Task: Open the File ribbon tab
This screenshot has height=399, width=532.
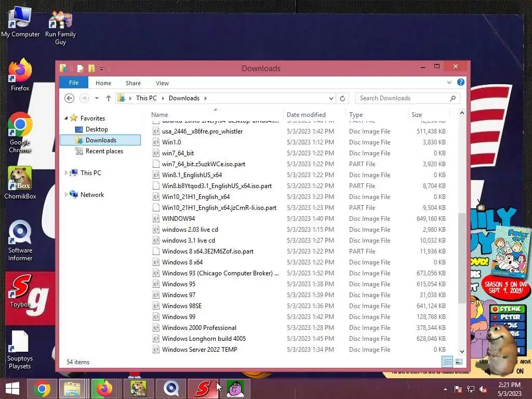Action: [x=74, y=83]
